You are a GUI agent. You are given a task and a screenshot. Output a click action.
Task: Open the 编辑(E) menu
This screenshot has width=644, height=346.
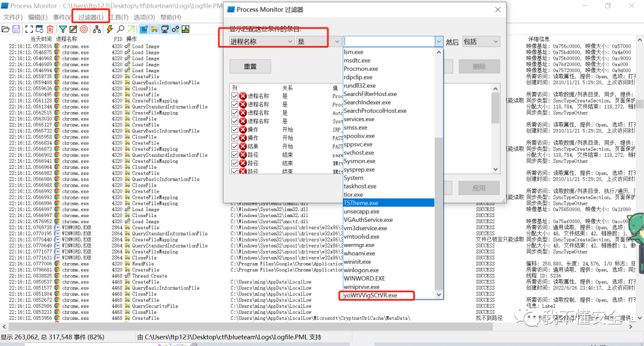click(x=38, y=17)
